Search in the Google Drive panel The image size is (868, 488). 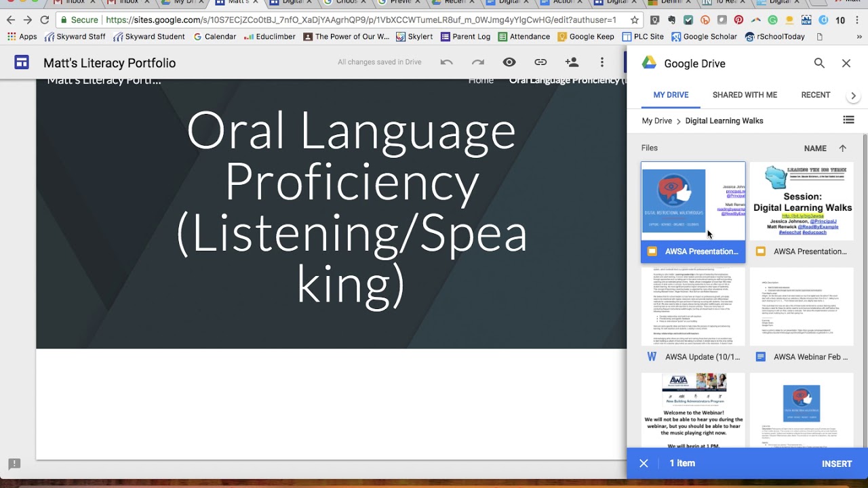(819, 63)
